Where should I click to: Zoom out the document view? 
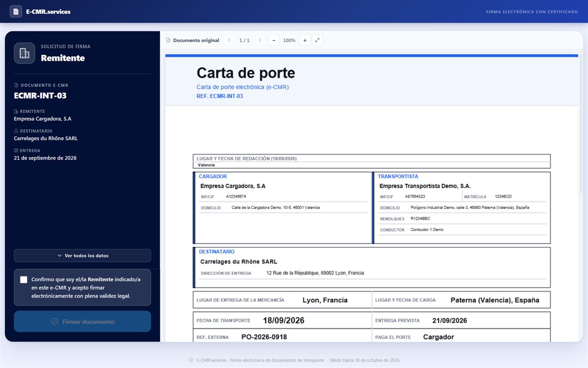click(274, 40)
